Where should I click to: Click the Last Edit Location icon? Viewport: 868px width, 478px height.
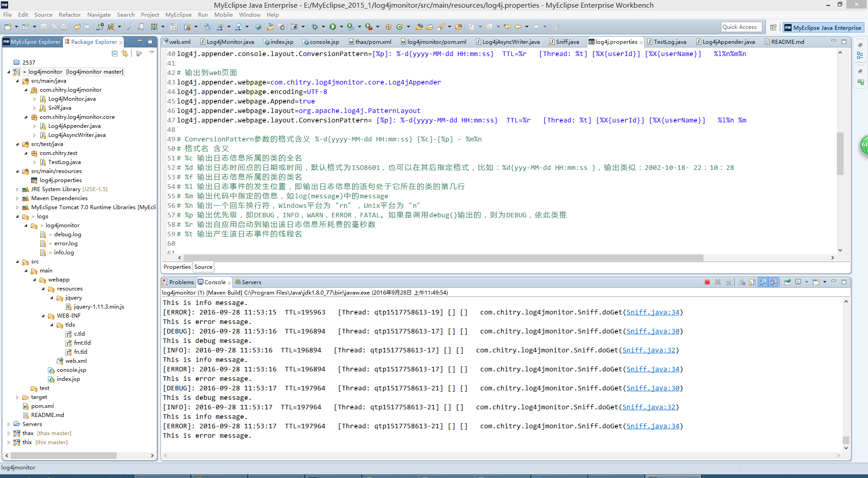[x=507, y=27]
